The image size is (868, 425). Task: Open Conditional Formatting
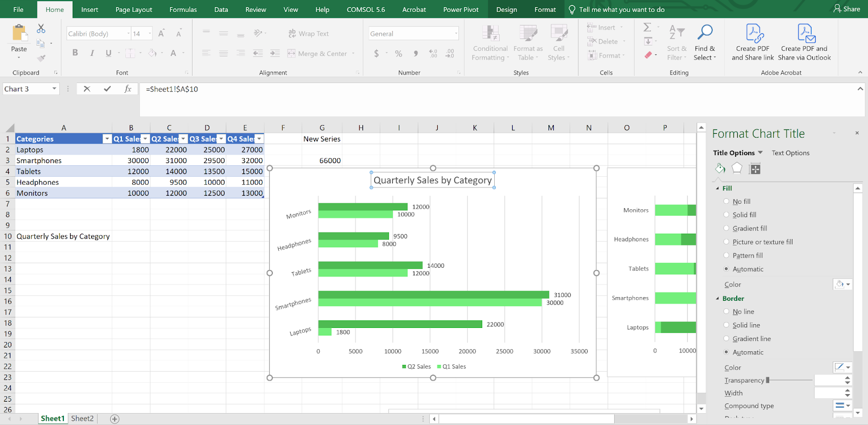[490, 42]
